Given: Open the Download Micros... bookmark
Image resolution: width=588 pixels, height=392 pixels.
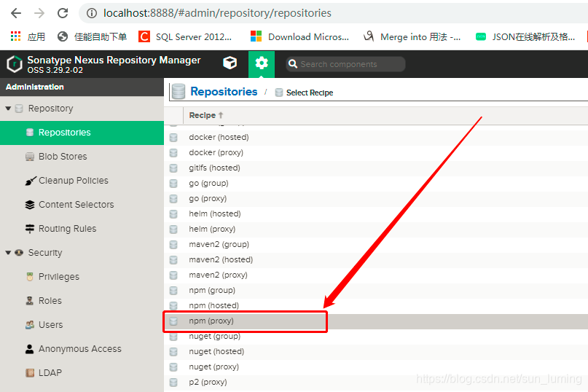Looking at the screenshot, I should click(299, 36).
